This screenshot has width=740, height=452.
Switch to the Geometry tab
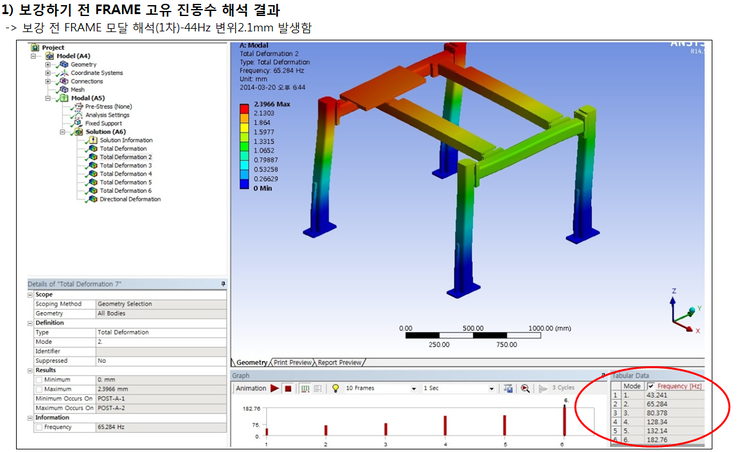point(251,362)
